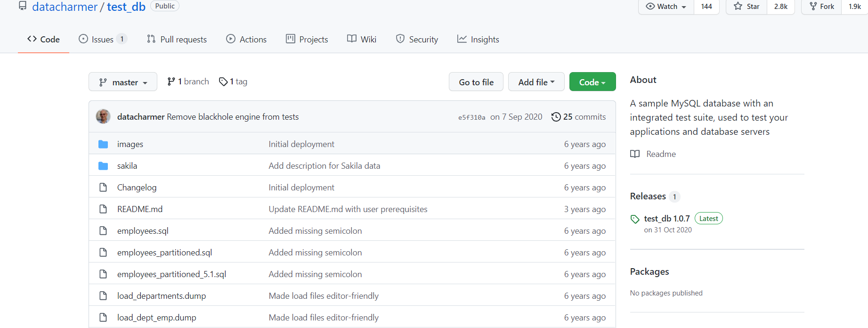Click the load_dept_emp.dump file icon
Screen dimensions: 868x328
coord(103,318)
